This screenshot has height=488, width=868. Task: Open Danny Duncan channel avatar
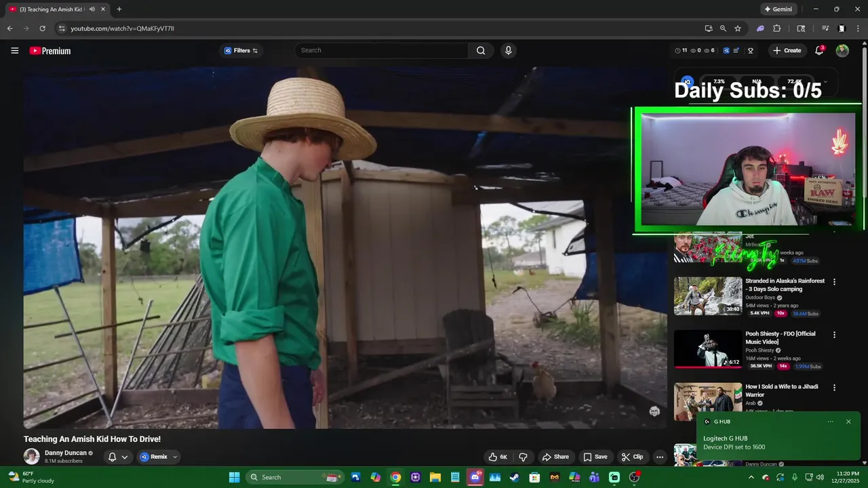(x=31, y=456)
